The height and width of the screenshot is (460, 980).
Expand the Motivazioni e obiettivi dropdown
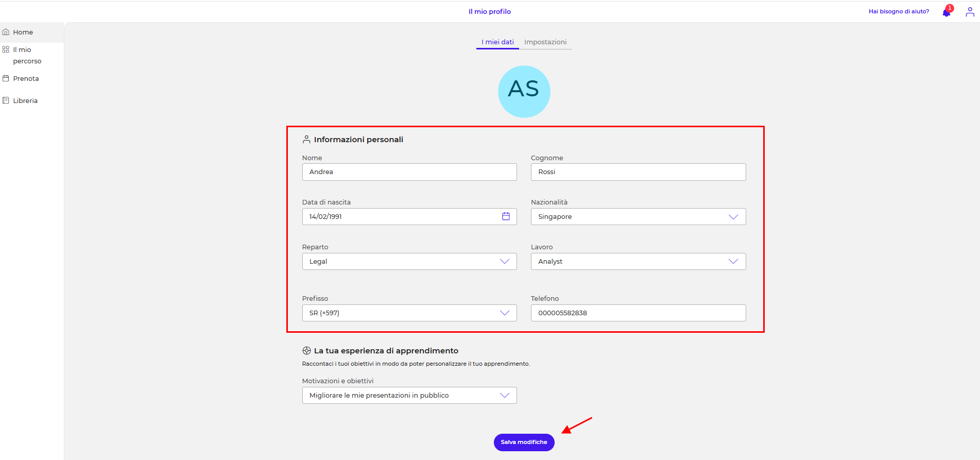click(x=409, y=396)
